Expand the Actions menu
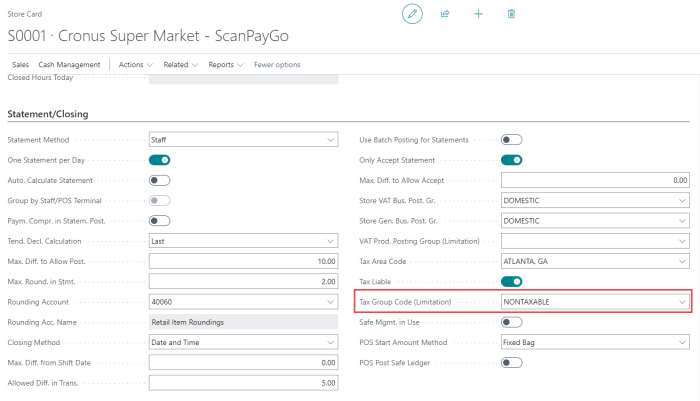Screen dimensions: 700x401 [136, 65]
